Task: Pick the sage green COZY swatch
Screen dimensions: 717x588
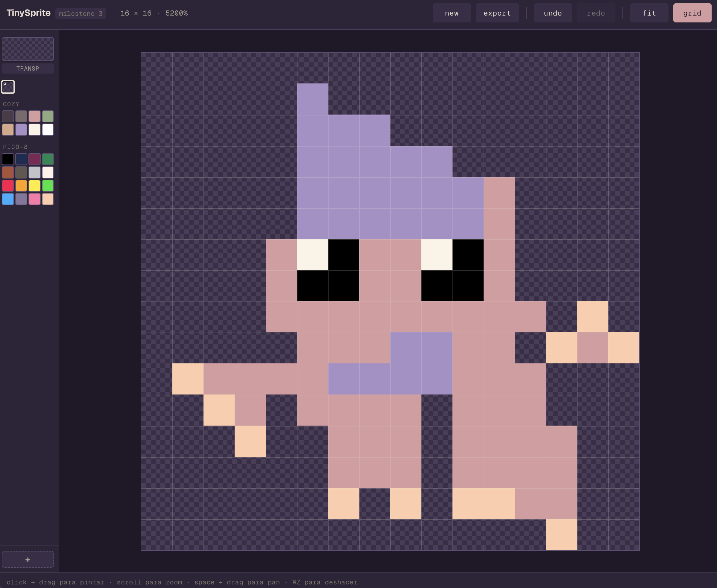Action: point(48,116)
